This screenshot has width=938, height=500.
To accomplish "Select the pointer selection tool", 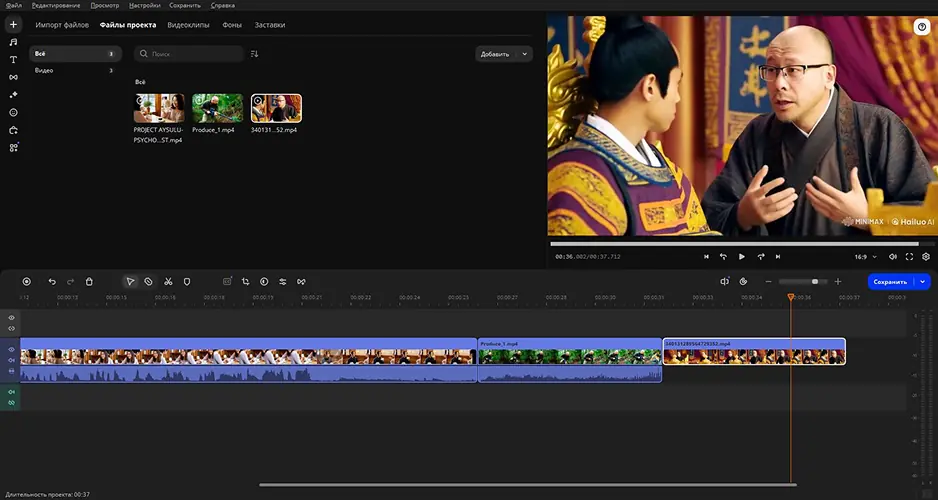I will (130, 282).
